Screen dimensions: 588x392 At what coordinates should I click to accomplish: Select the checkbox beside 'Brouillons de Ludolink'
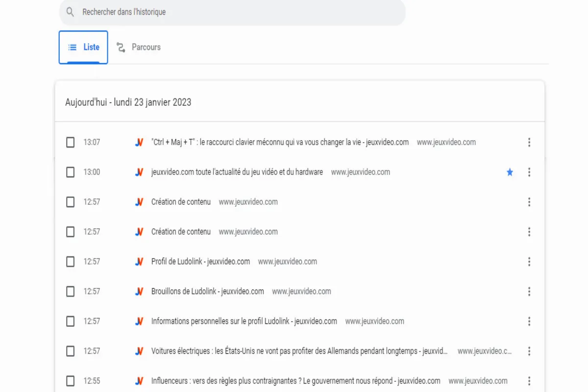pyautogui.click(x=70, y=291)
